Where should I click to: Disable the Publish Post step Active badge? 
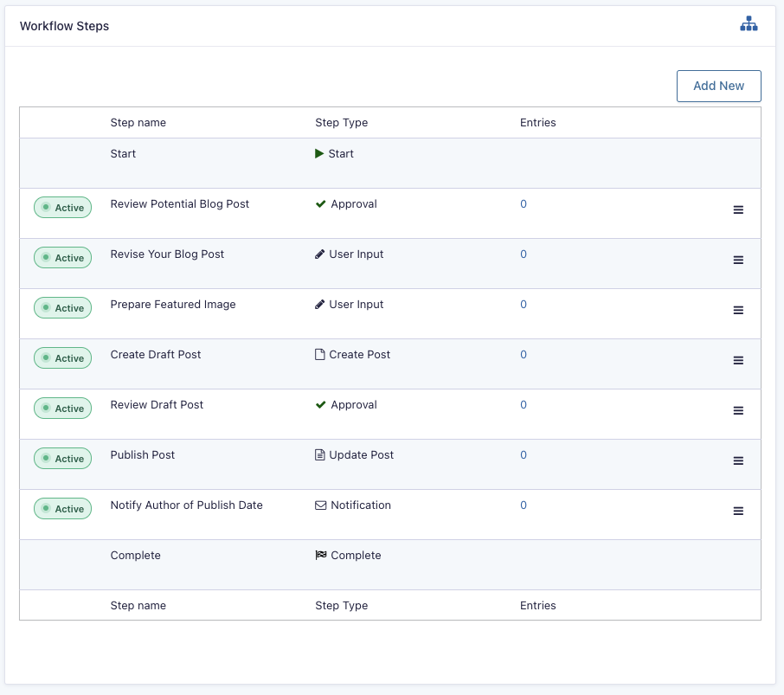coord(62,459)
